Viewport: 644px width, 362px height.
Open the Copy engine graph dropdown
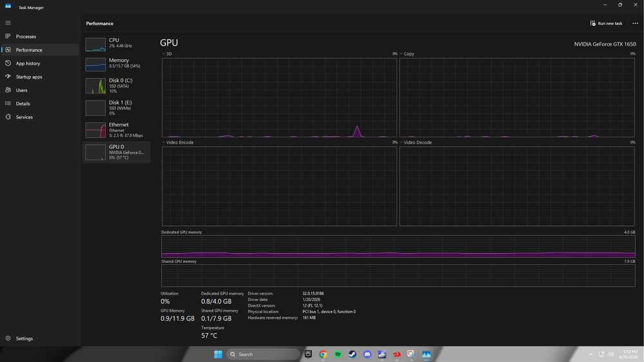(401, 54)
